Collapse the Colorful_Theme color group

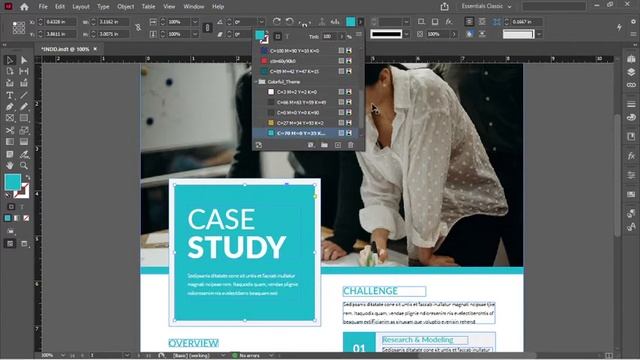256,82
